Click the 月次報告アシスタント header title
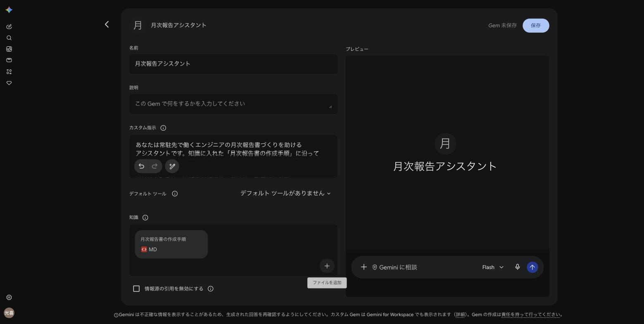Viewport: 644px width, 324px height. tap(178, 25)
